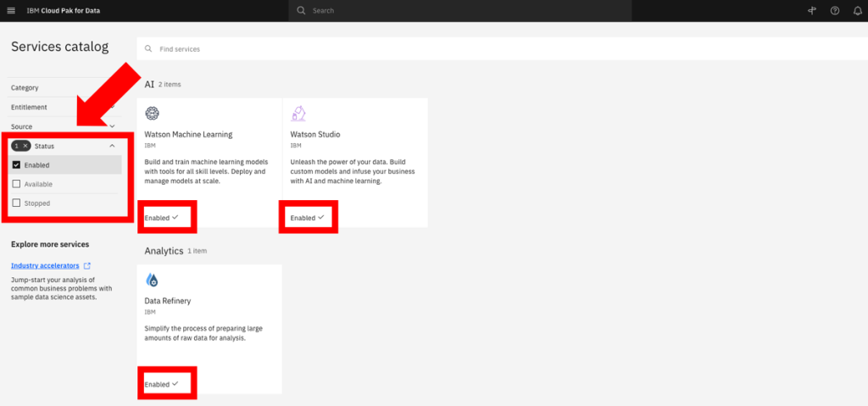This screenshot has height=406, width=868.
Task: Click the Data Refinery droplet icon
Action: (153, 280)
